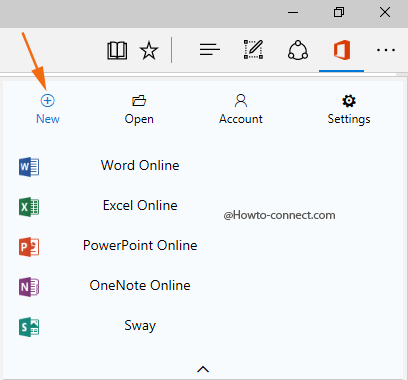Switch to the Settings tab label

[x=349, y=119]
